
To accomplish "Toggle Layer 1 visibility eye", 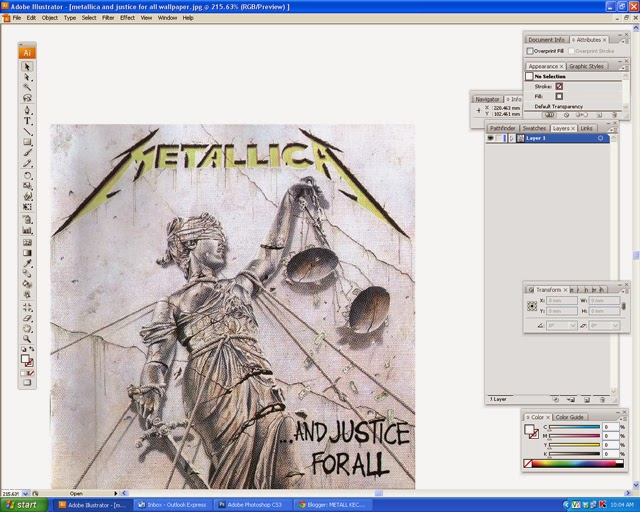I will click(490, 138).
